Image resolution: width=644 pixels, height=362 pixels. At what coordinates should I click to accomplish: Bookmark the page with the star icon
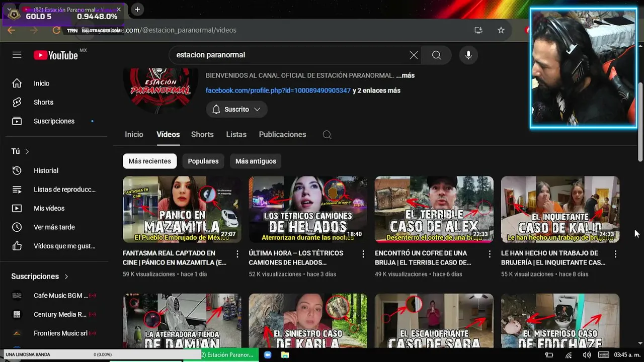point(501,30)
